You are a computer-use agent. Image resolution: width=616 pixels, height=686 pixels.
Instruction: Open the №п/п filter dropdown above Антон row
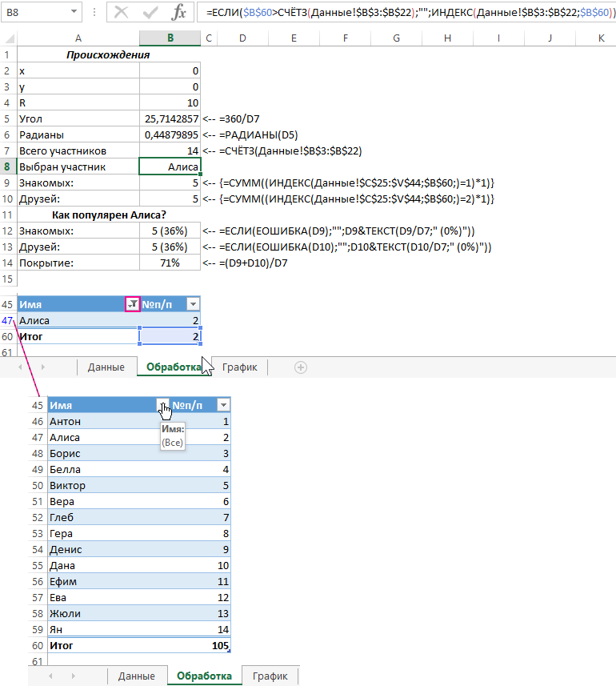point(223,406)
